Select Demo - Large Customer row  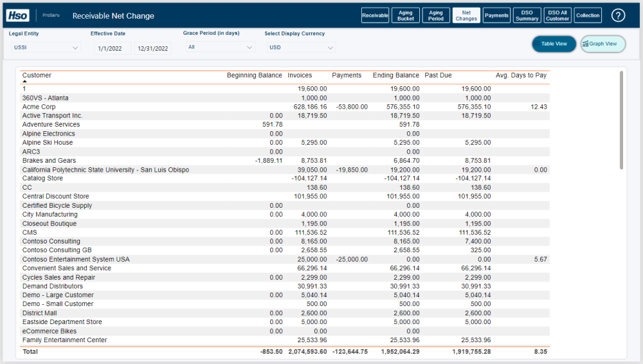(285, 295)
